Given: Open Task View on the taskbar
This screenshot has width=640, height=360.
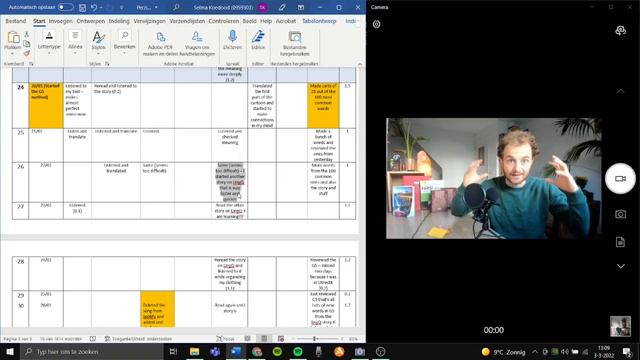Looking at the screenshot, I should (173, 351).
